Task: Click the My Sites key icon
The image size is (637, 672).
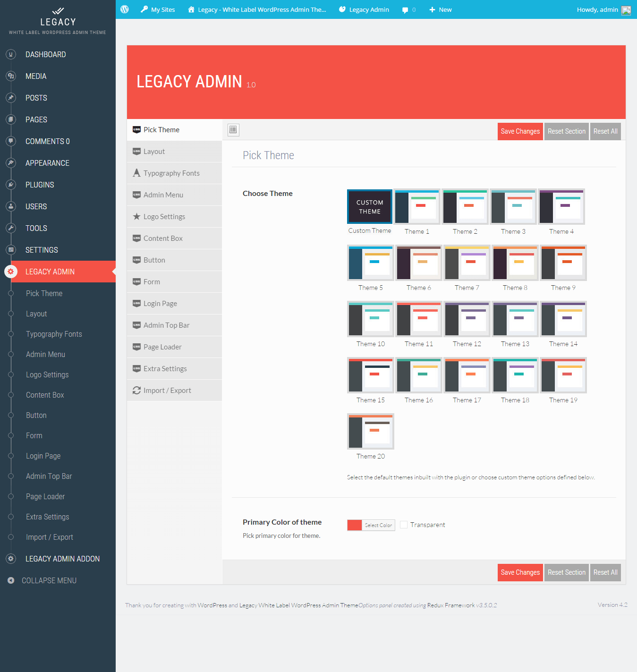Action: tap(144, 9)
